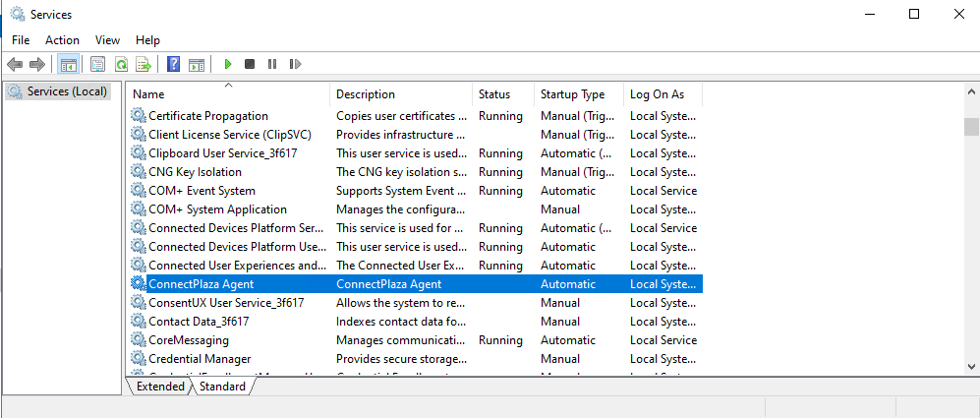Open Help via the blue question-mark icon
The height and width of the screenshot is (418, 980).
point(174,64)
